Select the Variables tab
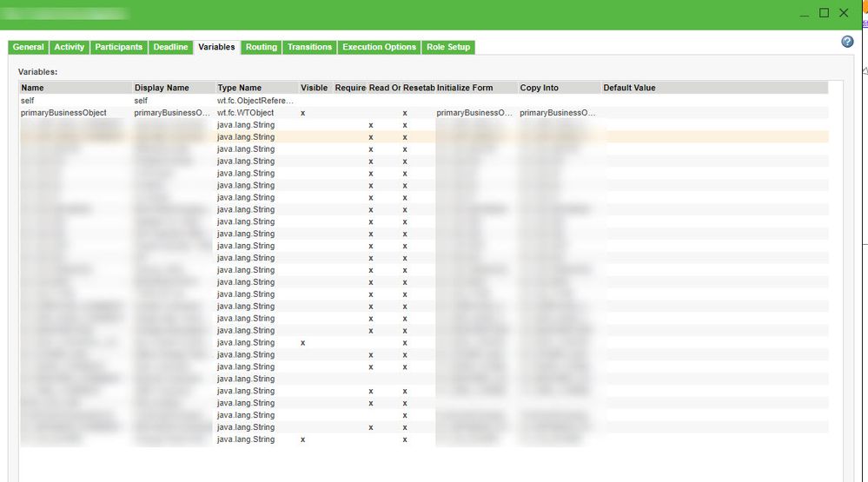 point(216,47)
